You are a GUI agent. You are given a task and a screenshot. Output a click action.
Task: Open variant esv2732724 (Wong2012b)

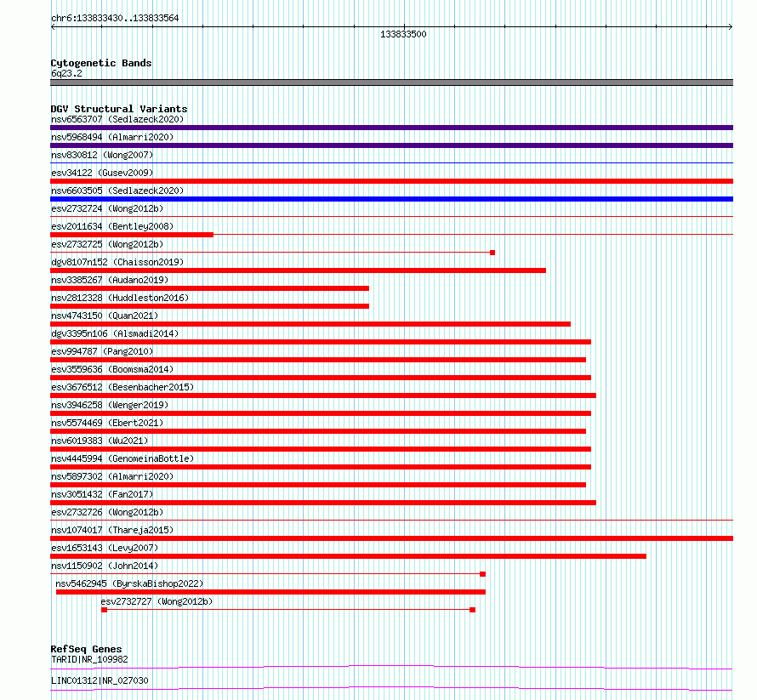107,208
